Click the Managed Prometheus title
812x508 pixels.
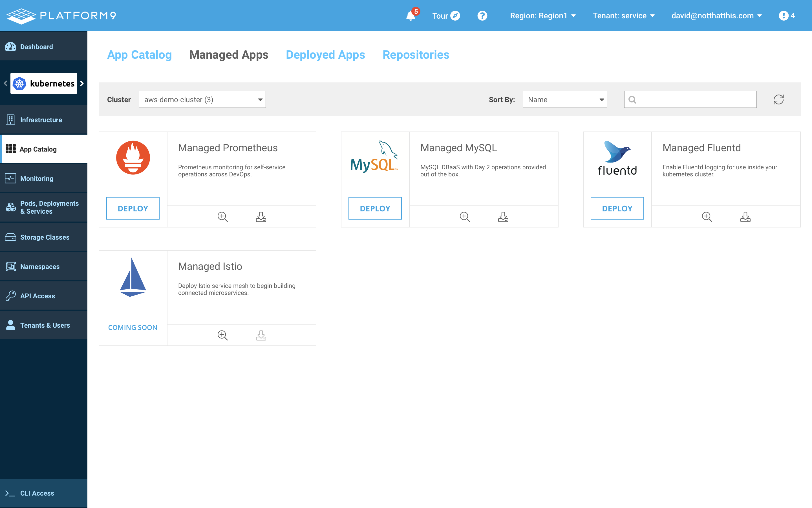[x=228, y=148]
